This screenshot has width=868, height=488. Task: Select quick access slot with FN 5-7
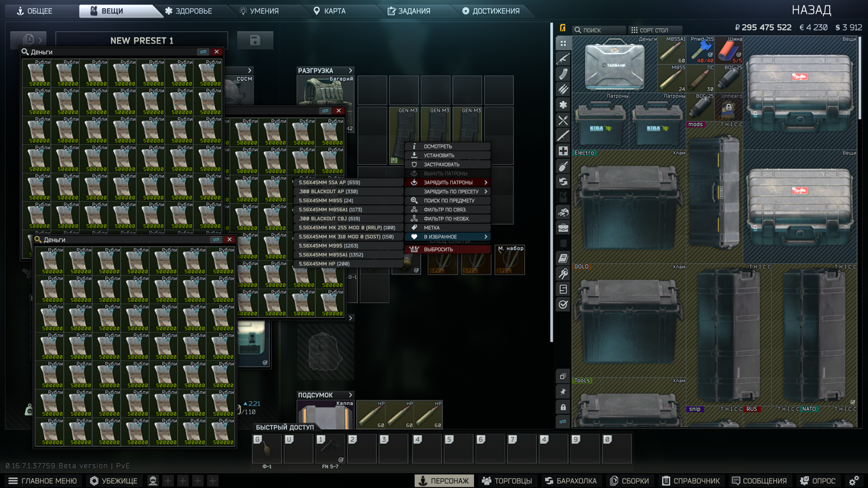tap(330, 449)
